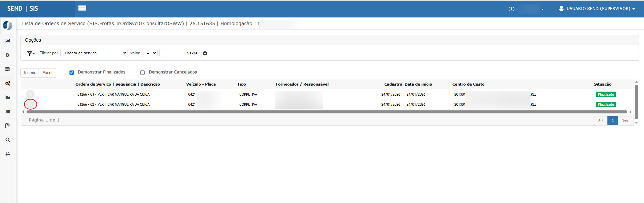This screenshot has height=203, width=644.
Task: Go to next page with Seg button
Action: tap(625, 120)
